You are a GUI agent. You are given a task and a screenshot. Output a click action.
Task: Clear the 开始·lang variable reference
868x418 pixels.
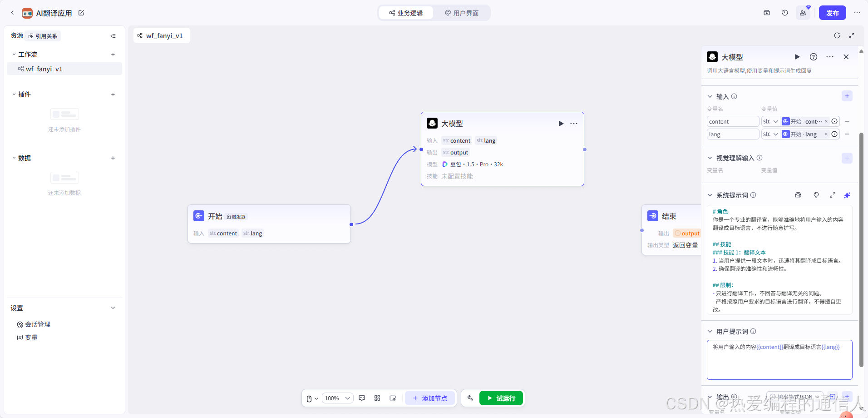tap(826, 134)
